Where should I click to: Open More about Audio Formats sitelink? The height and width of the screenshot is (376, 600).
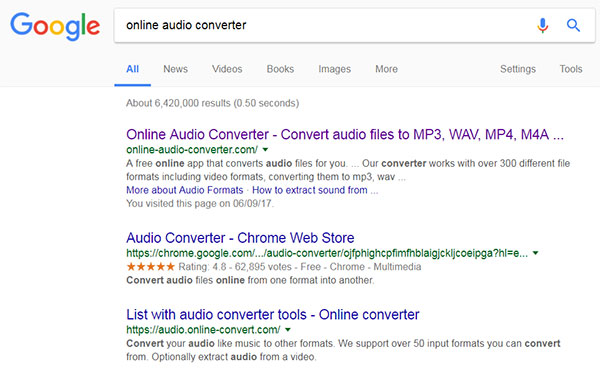[x=184, y=190]
